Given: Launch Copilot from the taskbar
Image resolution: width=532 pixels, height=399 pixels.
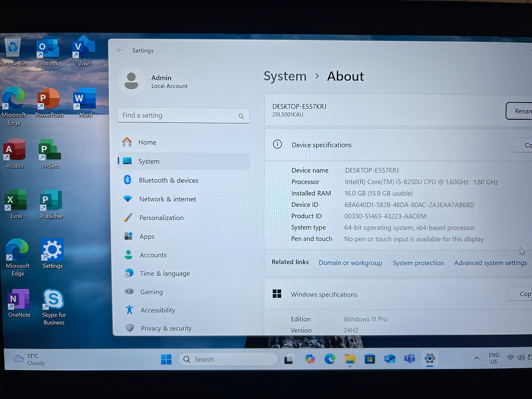Looking at the screenshot, I should click(309, 359).
